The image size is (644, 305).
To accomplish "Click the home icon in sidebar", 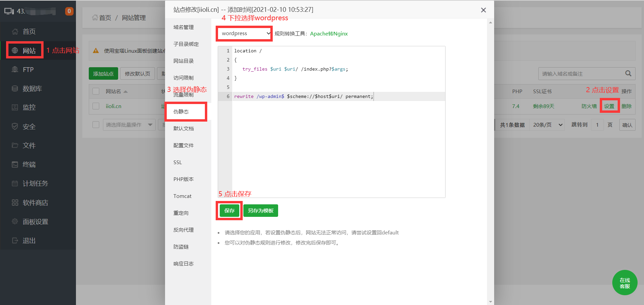I will tap(15, 31).
